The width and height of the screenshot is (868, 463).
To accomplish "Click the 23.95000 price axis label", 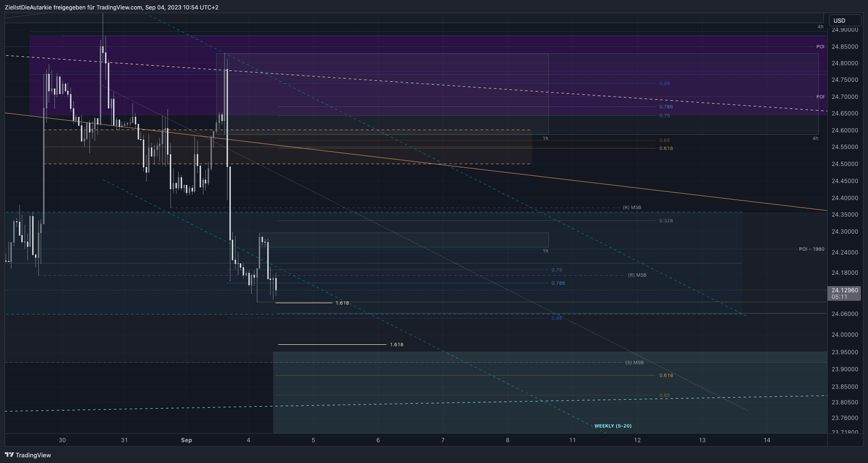I will click(844, 352).
